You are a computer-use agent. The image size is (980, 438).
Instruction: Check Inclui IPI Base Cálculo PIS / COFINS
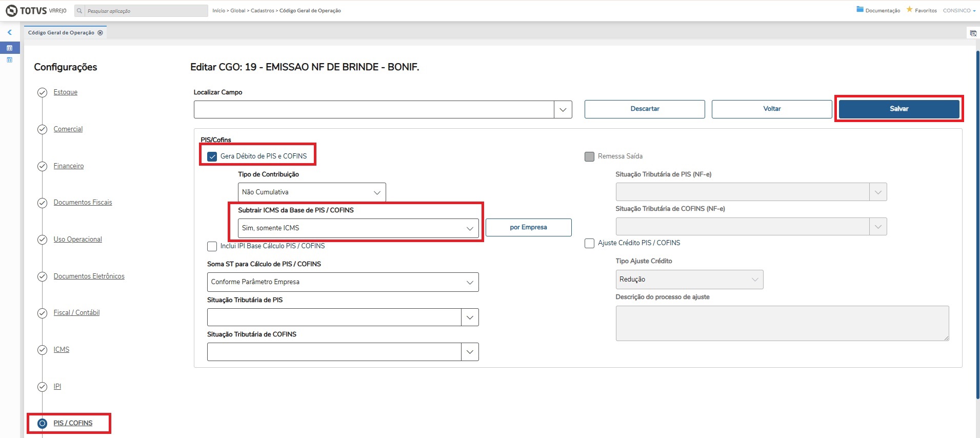(212, 246)
